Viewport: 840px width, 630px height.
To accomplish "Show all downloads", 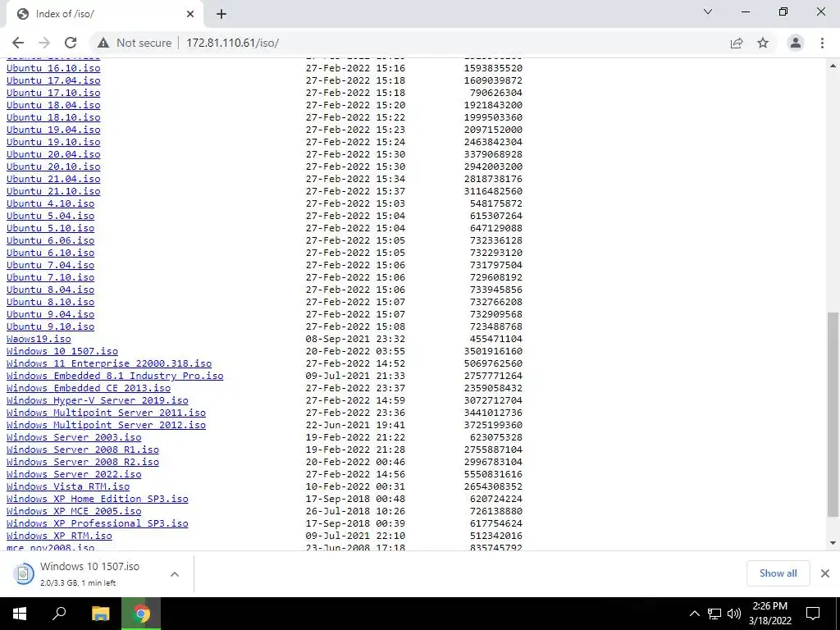I will click(x=778, y=573).
